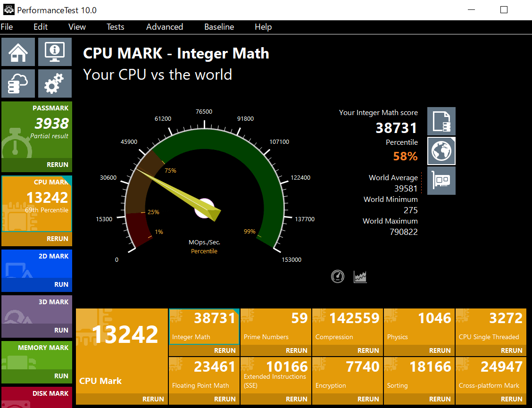Open the File menu
Image resolution: width=532 pixels, height=408 pixels.
(7, 27)
